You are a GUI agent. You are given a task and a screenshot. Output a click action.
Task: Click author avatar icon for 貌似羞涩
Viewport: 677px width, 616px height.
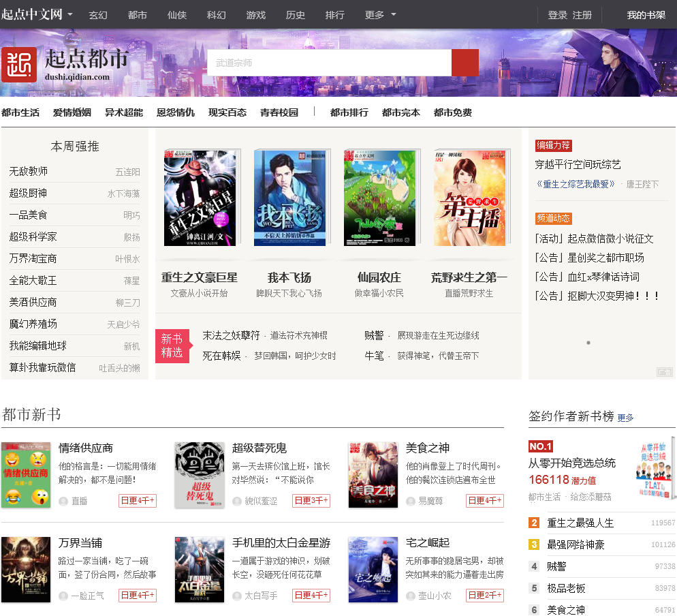[x=237, y=501]
